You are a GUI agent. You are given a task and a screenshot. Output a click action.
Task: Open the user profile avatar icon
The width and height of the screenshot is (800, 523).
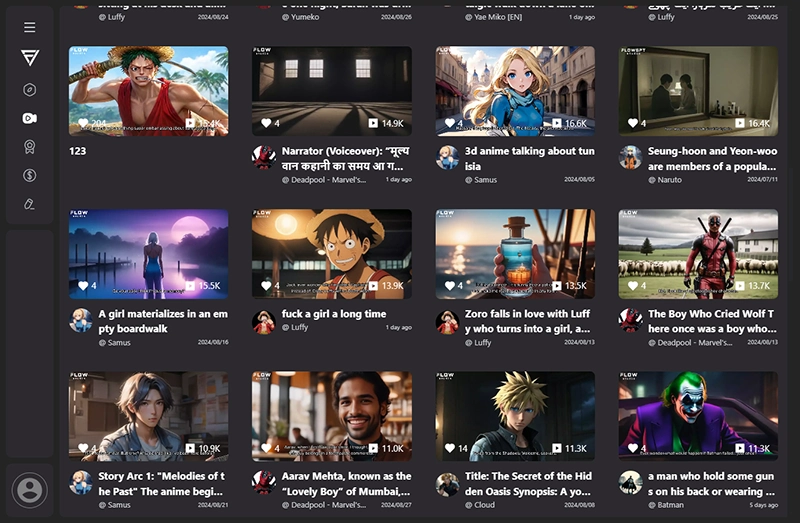point(30,490)
